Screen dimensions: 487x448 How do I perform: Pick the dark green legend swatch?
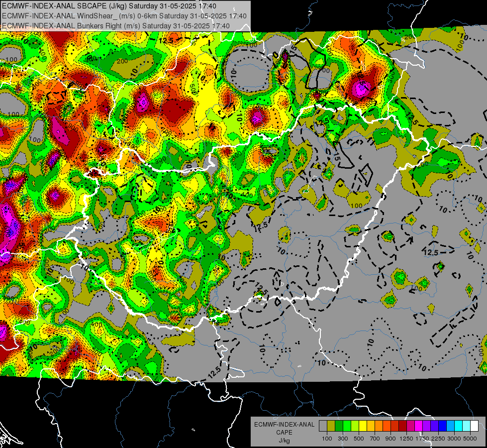pyautogui.click(x=339, y=426)
